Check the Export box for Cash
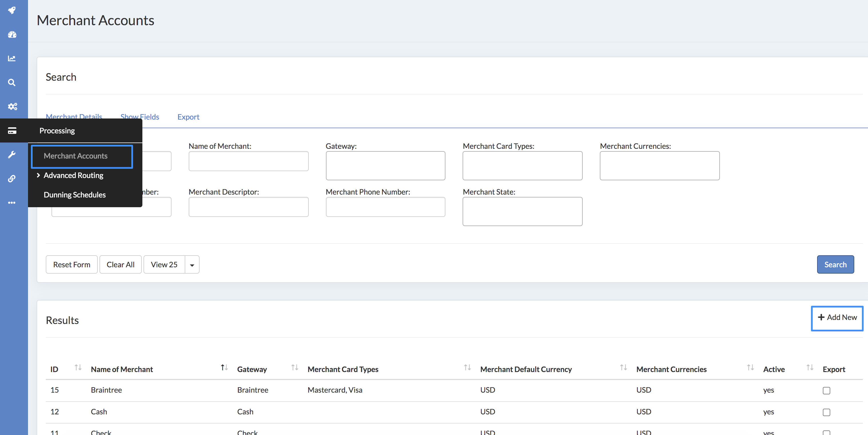 [826, 412]
